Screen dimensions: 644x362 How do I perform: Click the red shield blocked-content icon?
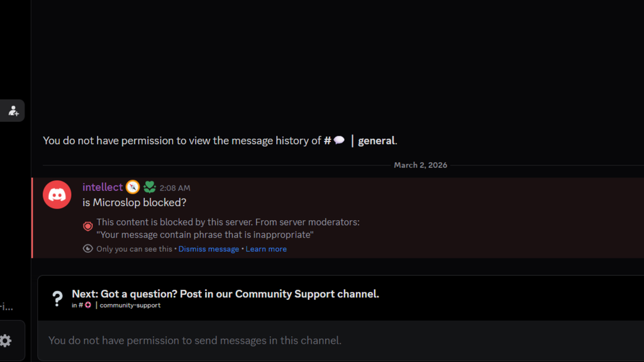click(x=88, y=226)
